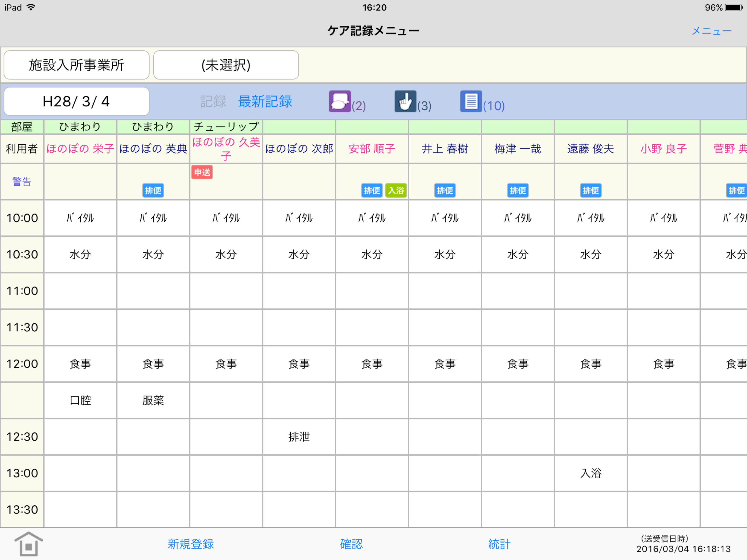This screenshot has width=747, height=560.
Task: Open 10:30 水分 cell for 梅津 一哉
Action: click(x=518, y=254)
